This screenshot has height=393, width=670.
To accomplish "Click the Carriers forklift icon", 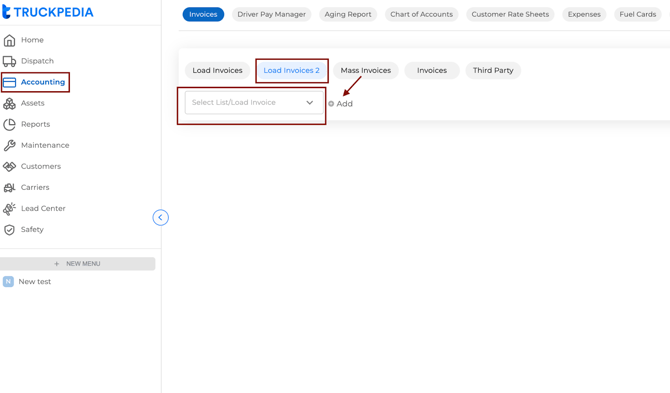I will 9,188.
